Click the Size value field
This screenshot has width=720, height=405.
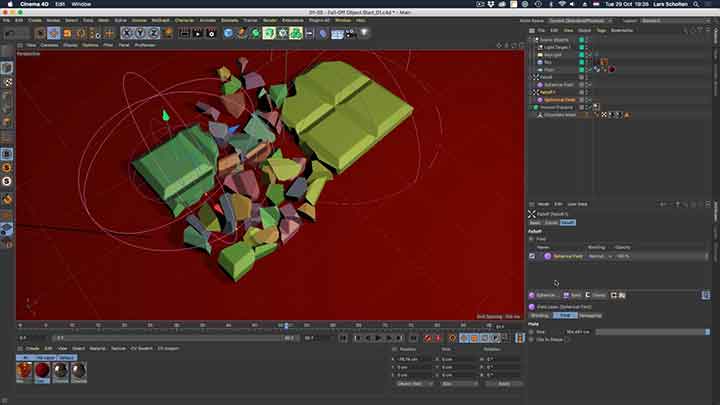click(x=578, y=332)
